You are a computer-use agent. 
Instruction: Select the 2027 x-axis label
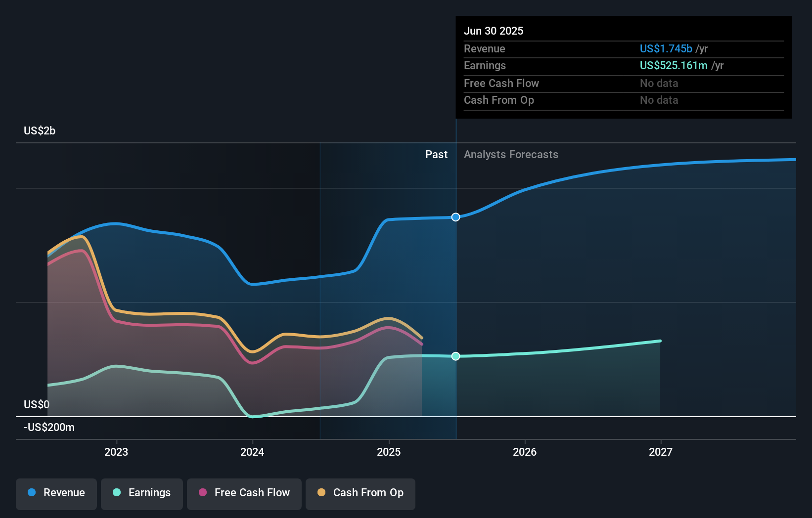(661, 452)
